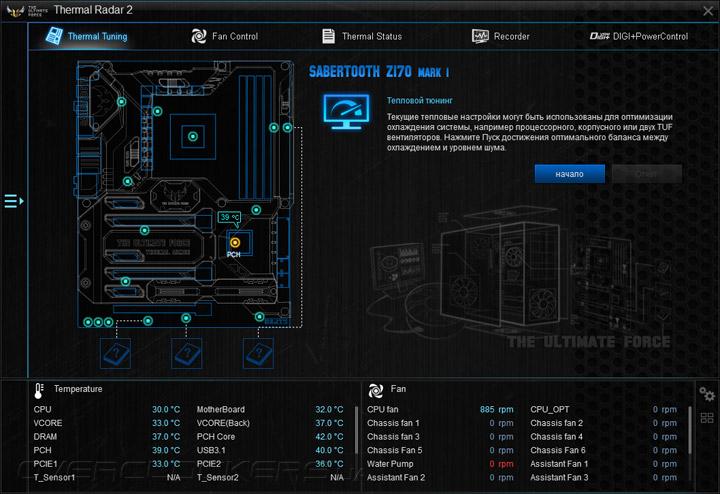
Task: Select the PCH sensor marker on motherboard
Action: pos(235,242)
